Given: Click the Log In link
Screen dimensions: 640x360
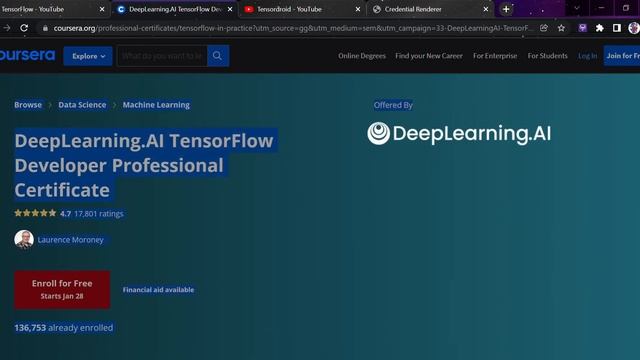Looking at the screenshot, I should tap(587, 56).
